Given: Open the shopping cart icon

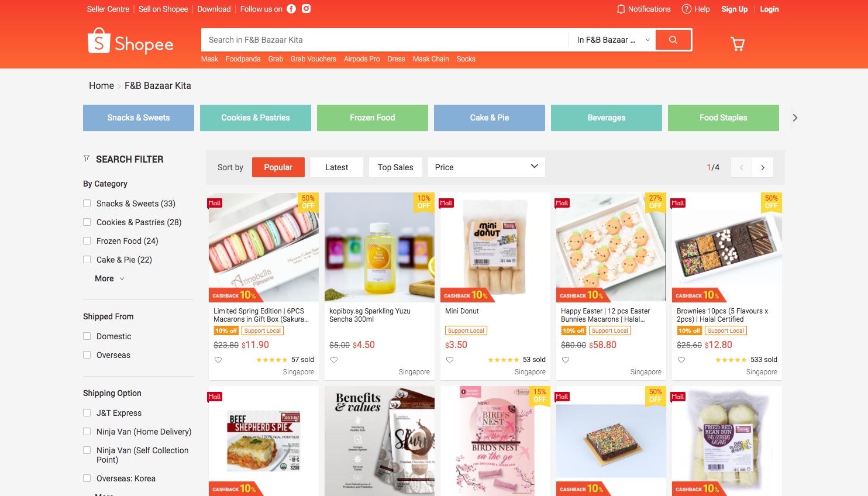Looking at the screenshot, I should pyautogui.click(x=738, y=44).
